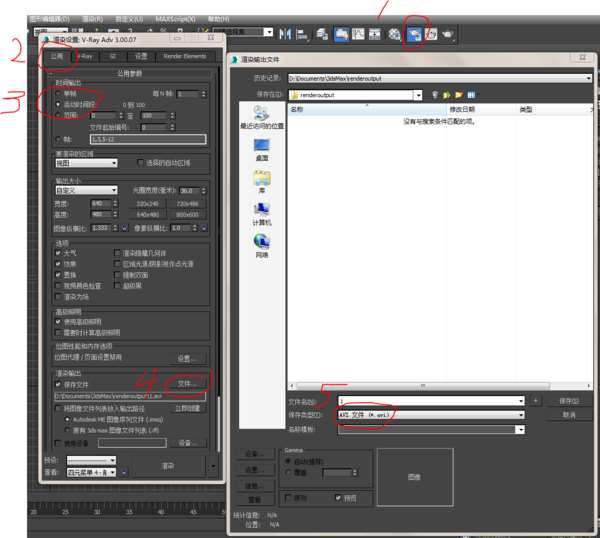Switch to the V-Ray tab
This screenshot has width=600, height=538.
(x=85, y=57)
